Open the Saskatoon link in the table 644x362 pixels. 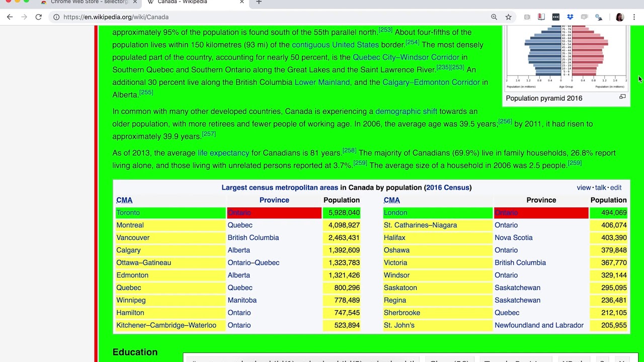(400, 288)
